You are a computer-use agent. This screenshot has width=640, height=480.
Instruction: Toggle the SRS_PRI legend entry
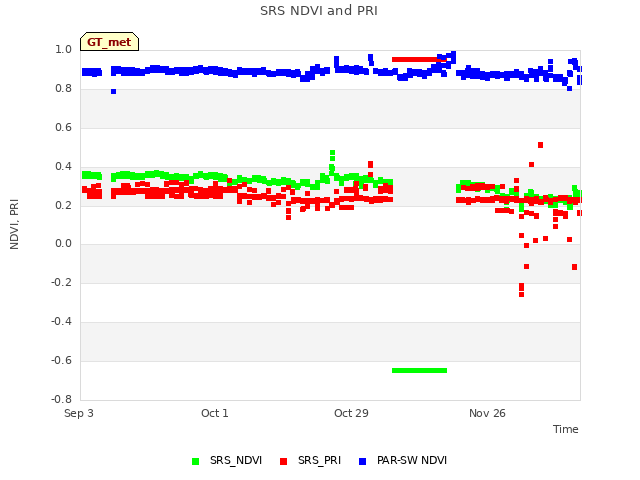tap(310, 460)
